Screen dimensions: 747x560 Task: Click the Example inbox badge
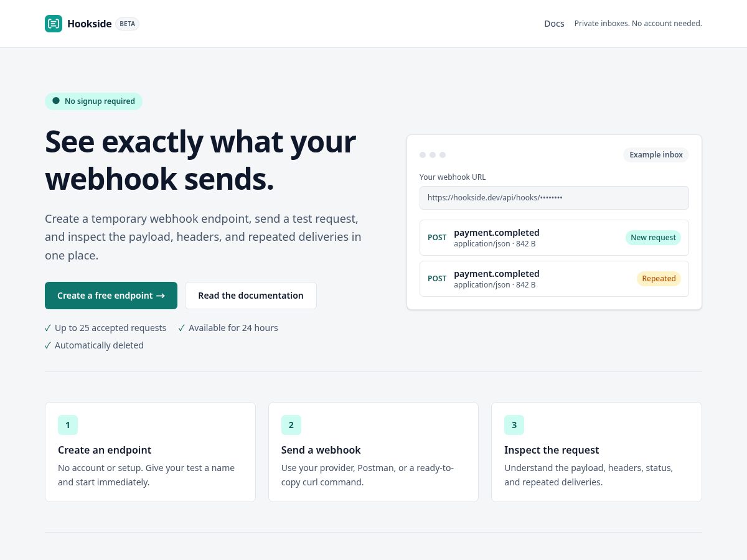(x=656, y=155)
